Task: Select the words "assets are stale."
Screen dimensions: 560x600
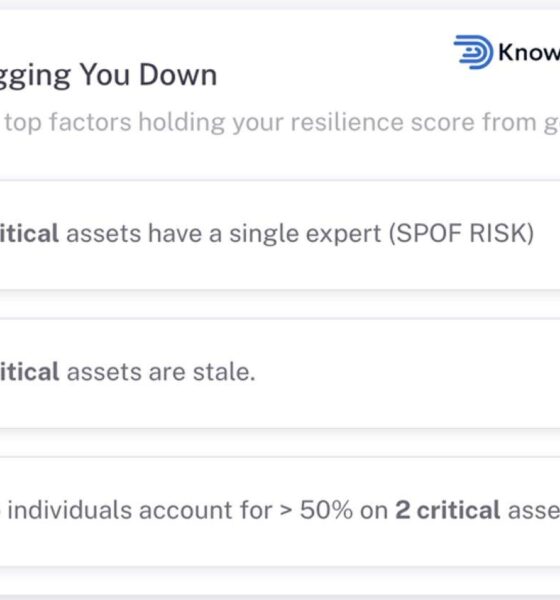Action: [x=161, y=372]
